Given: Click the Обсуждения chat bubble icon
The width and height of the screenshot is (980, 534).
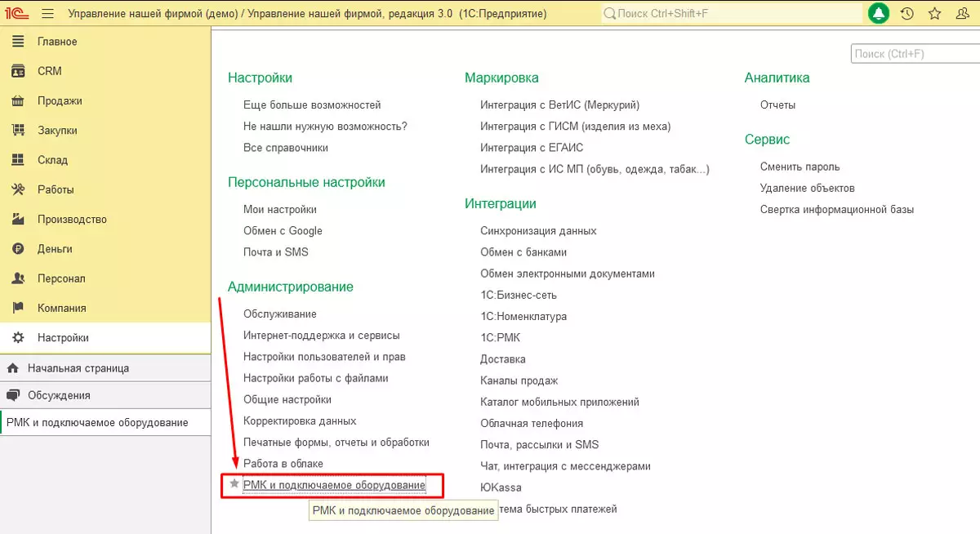Looking at the screenshot, I should [12, 395].
